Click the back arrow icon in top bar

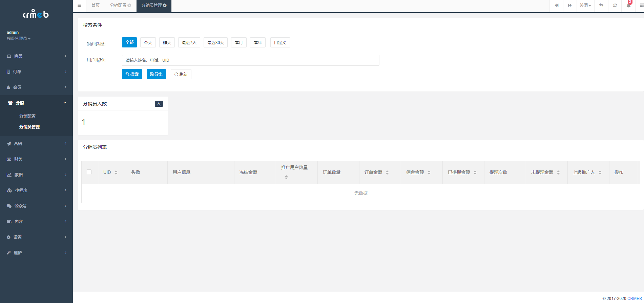(x=601, y=5)
